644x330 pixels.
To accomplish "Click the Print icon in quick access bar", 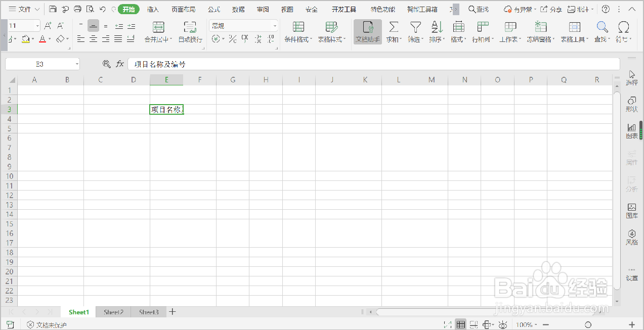I will click(77, 9).
